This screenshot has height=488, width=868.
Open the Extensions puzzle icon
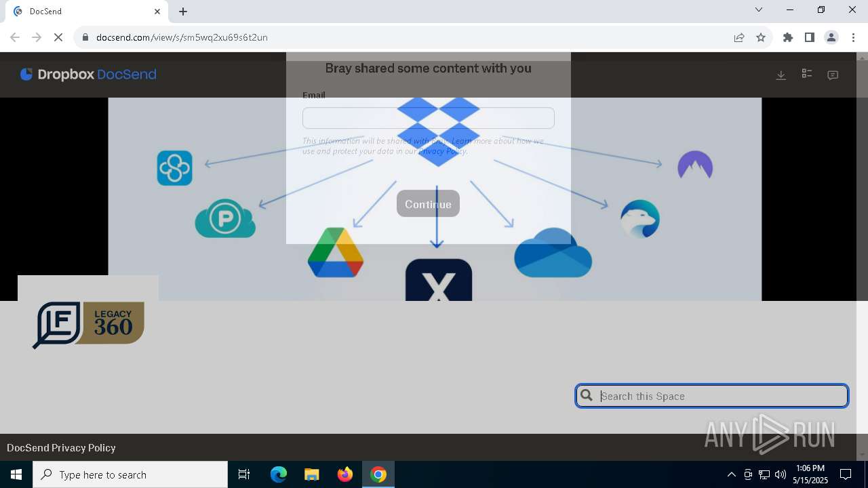pyautogui.click(x=788, y=37)
